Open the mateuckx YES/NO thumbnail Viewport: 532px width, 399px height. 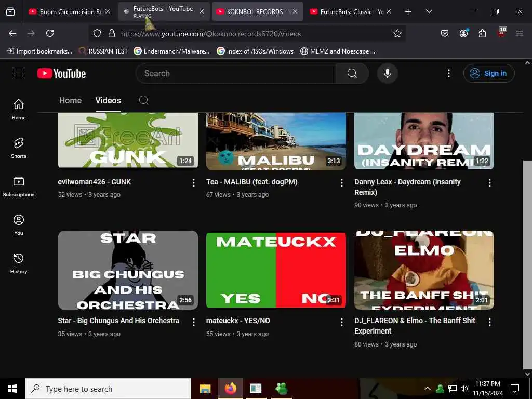coord(276,270)
